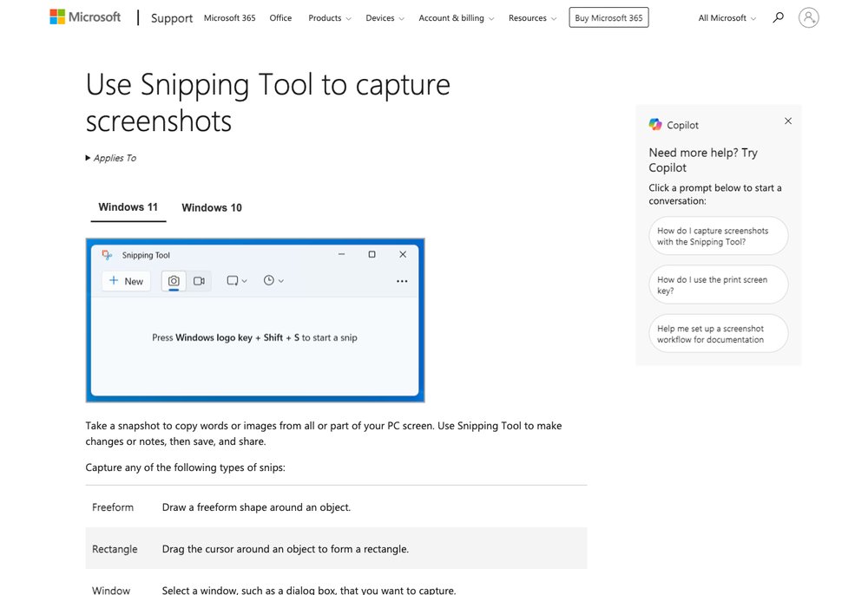Switch to the Windows 10 tab
This screenshot has width=868, height=595.
[212, 208]
